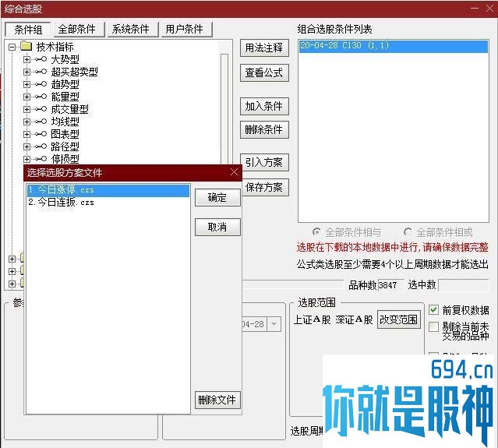
Task: Select 1.今日涨停.czs in the file list
Action: tap(108, 190)
